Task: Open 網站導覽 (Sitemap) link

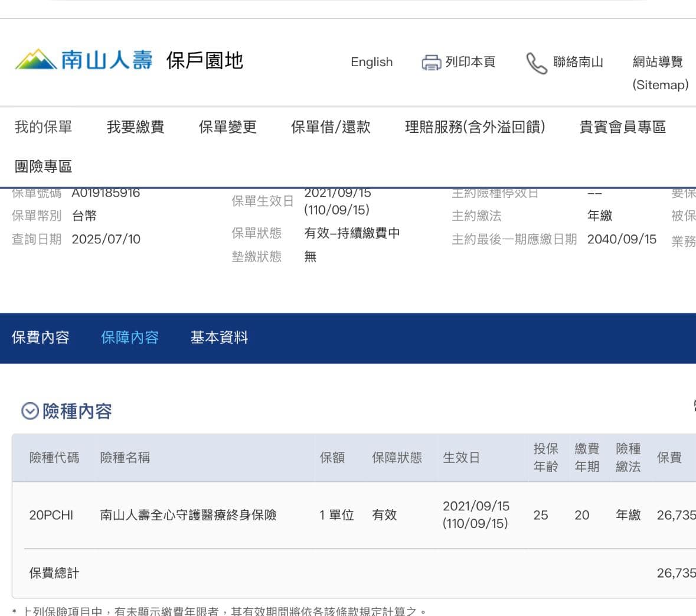Action: point(660,73)
